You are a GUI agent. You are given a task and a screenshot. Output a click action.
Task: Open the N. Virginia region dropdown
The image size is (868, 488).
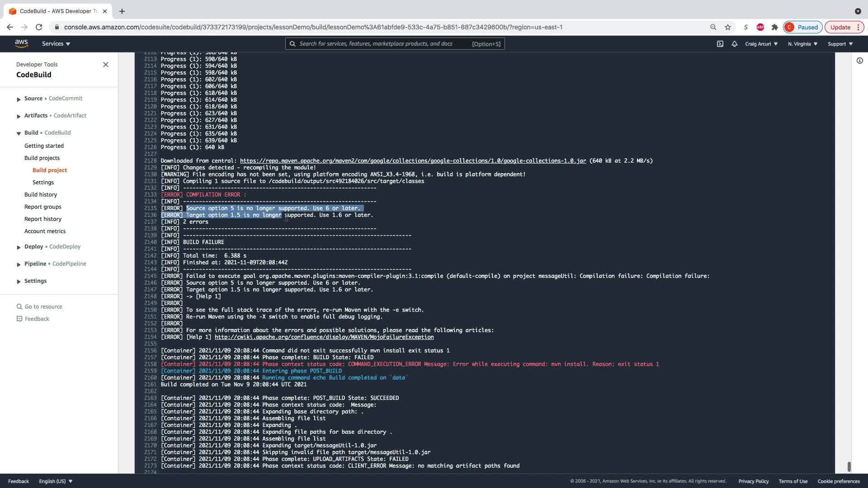coord(802,44)
